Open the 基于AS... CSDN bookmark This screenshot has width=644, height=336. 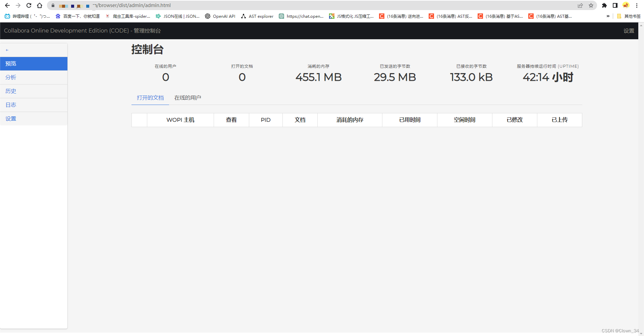500,16
